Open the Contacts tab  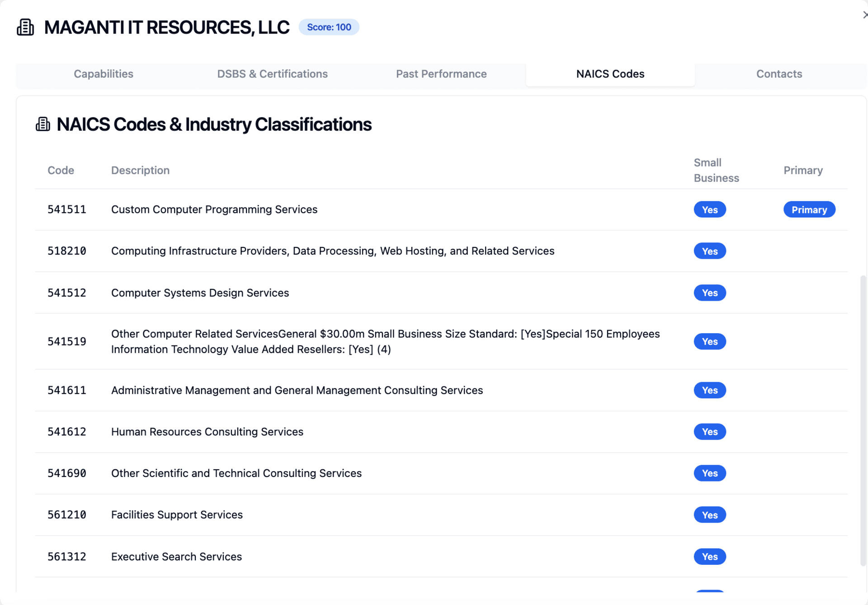[x=779, y=74]
